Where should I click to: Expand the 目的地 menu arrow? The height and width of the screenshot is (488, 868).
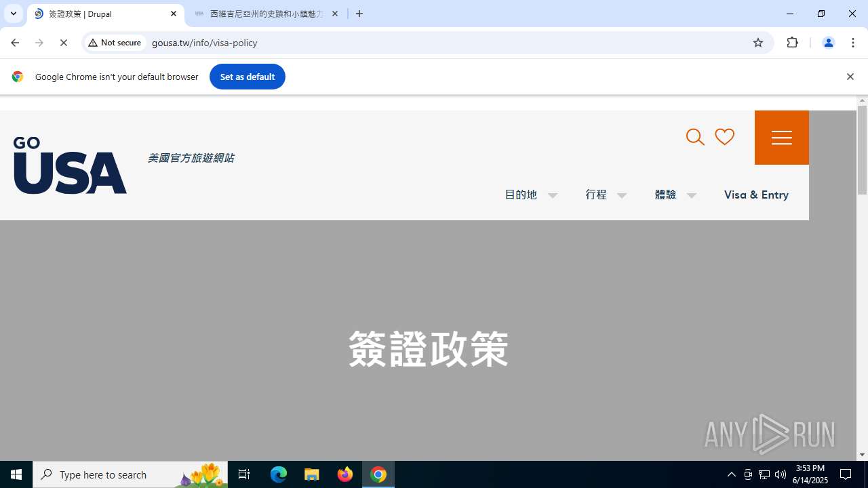point(553,195)
